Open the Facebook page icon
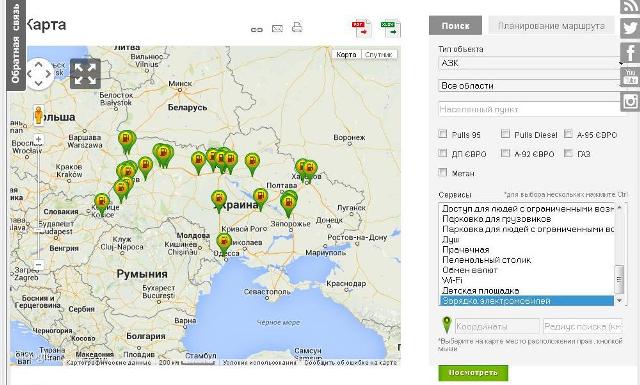 tap(630, 53)
